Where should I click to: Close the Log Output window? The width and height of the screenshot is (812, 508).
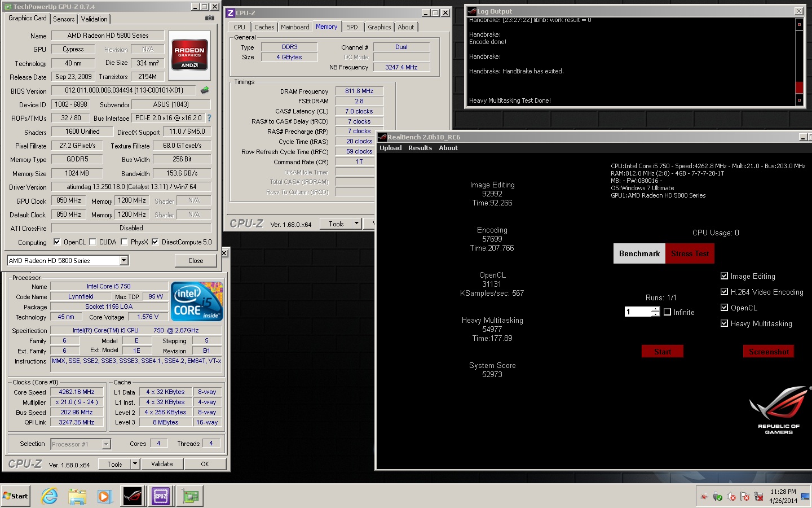point(798,11)
